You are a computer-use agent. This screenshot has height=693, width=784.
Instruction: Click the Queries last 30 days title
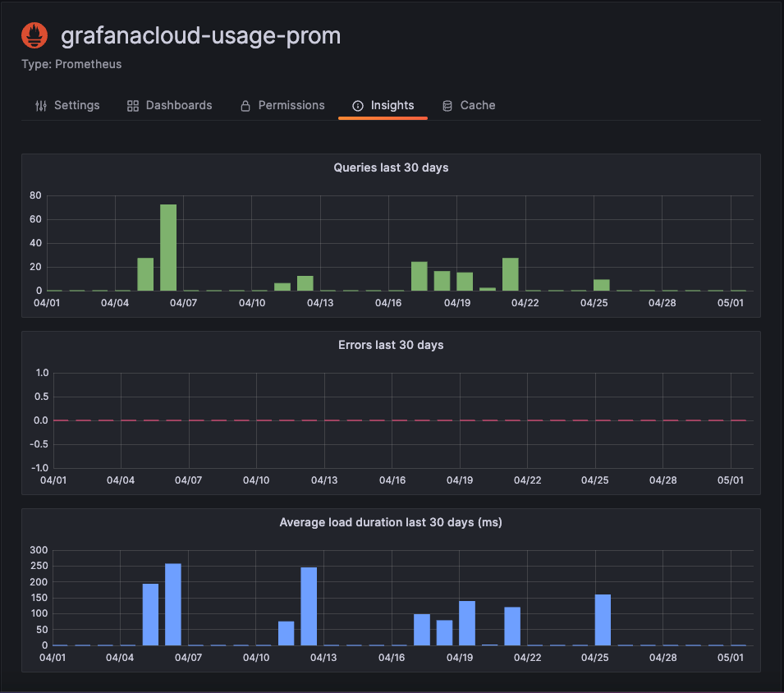[391, 168]
